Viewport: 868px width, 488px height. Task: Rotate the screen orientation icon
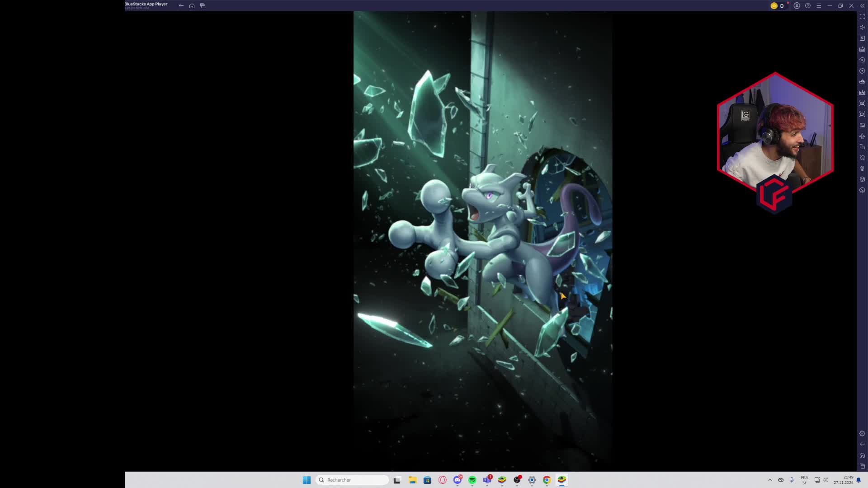862,147
